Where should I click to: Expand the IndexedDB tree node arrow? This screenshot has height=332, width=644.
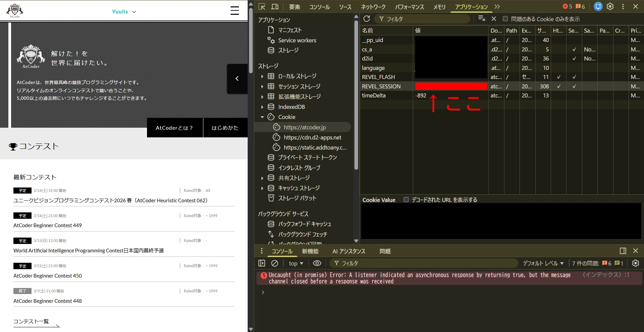[x=262, y=107]
